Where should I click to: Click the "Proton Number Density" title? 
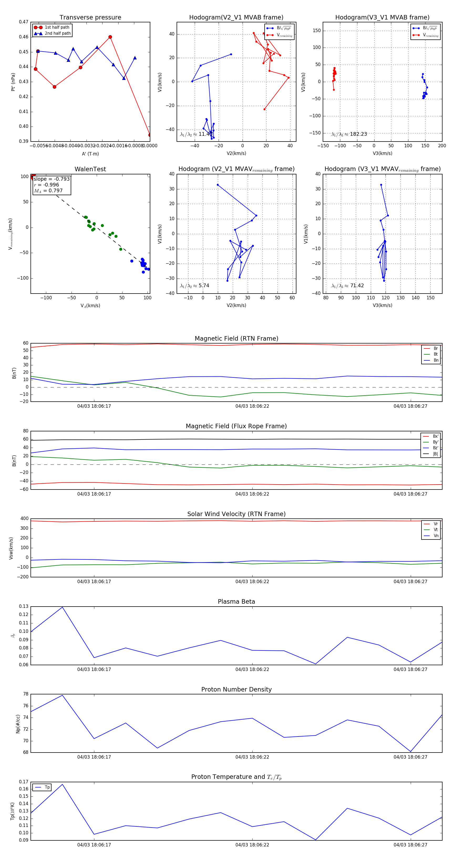click(236, 689)
